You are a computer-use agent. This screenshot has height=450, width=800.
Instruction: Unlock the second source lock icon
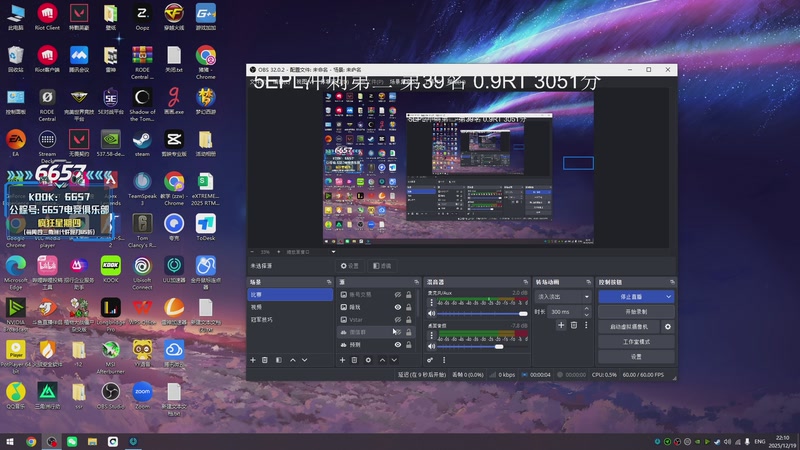pyautogui.click(x=409, y=307)
